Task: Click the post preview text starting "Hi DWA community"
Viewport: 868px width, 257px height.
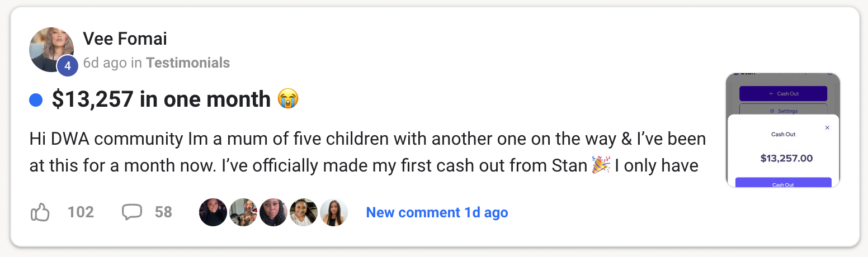Action: click(367, 152)
